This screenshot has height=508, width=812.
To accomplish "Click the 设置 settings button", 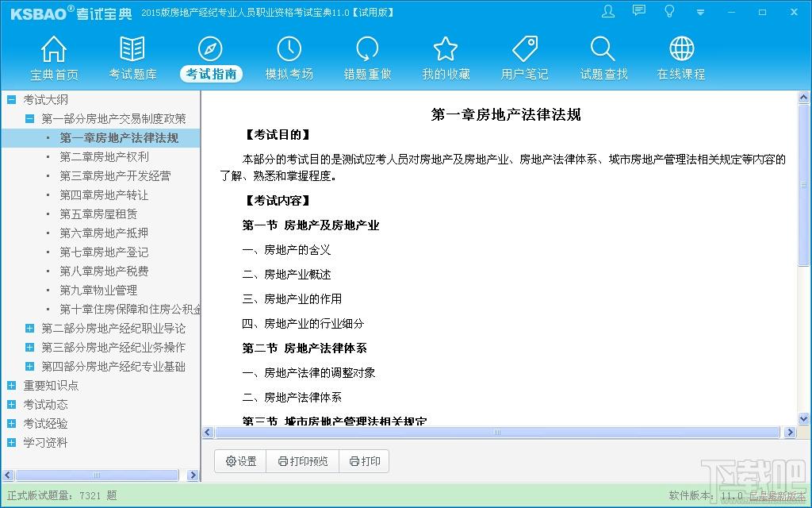I will (x=241, y=461).
